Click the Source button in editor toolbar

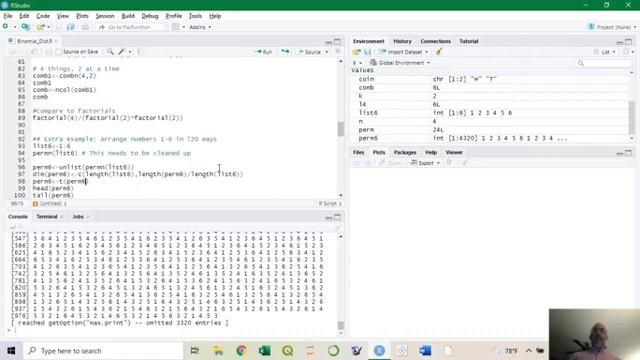click(310, 52)
